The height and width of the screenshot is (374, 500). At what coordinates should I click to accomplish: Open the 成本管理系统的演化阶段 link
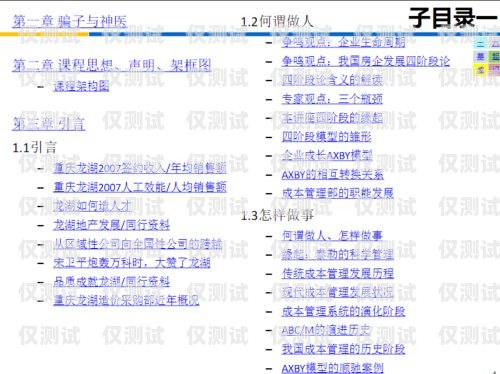[343, 311]
